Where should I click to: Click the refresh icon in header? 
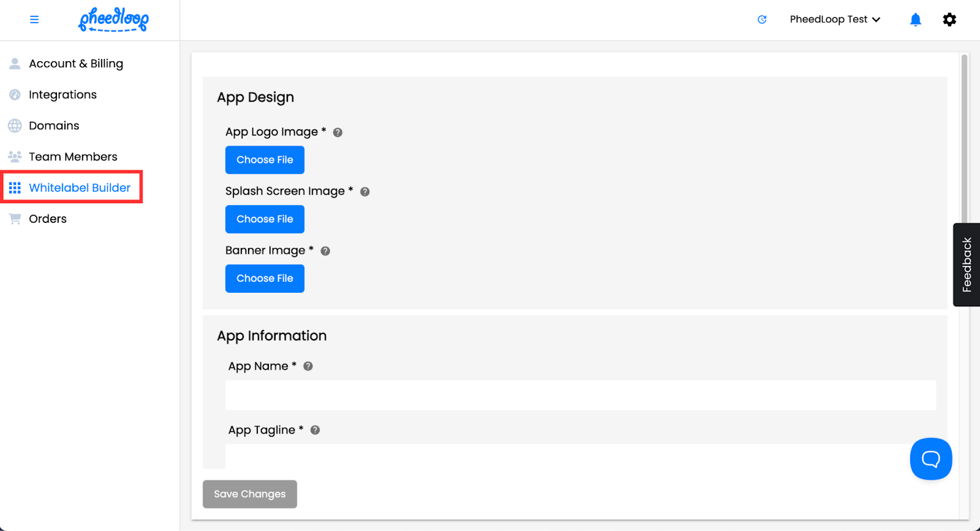click(762, 20)
